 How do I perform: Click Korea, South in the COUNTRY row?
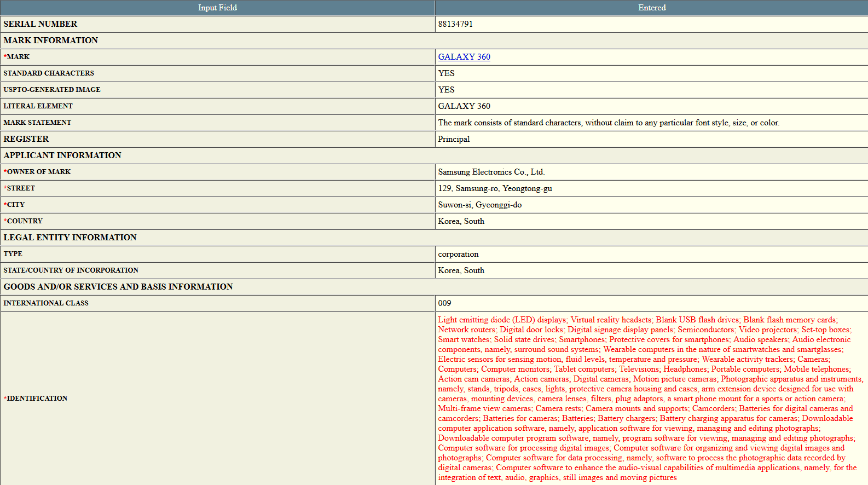pos(461,221)
